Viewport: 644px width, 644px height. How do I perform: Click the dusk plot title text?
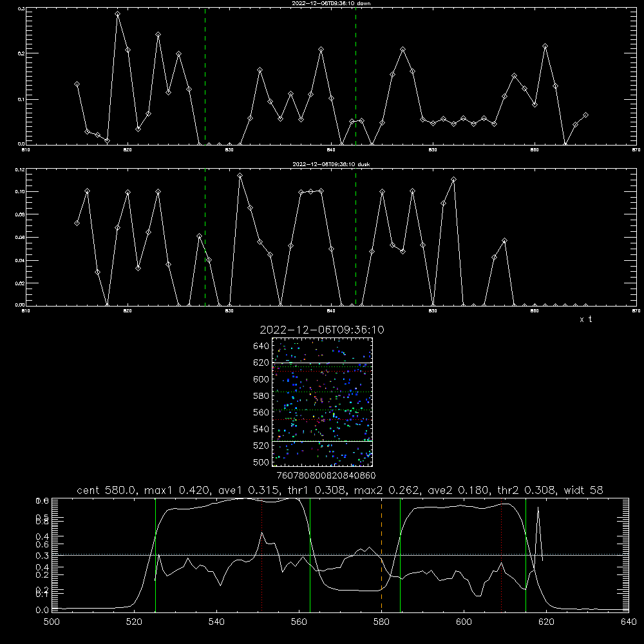pos(331,164)
